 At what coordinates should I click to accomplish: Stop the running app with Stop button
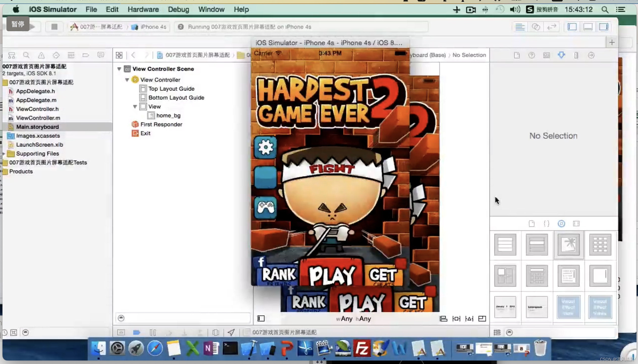(54, 27)
